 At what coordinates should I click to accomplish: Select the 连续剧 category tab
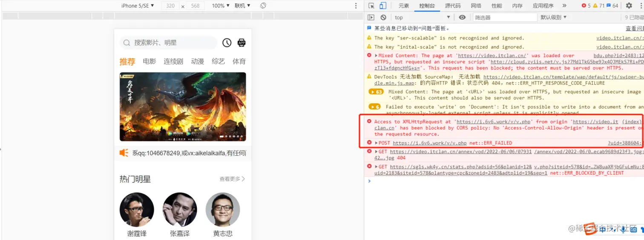coord(173,61)
